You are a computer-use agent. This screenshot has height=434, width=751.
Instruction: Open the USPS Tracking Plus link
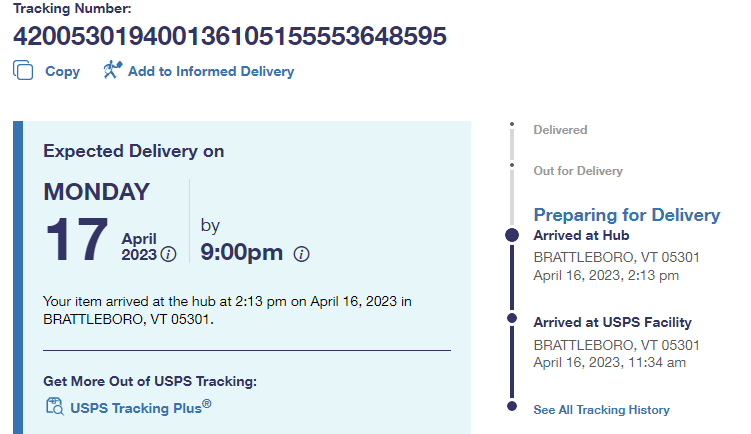[140, 407]
